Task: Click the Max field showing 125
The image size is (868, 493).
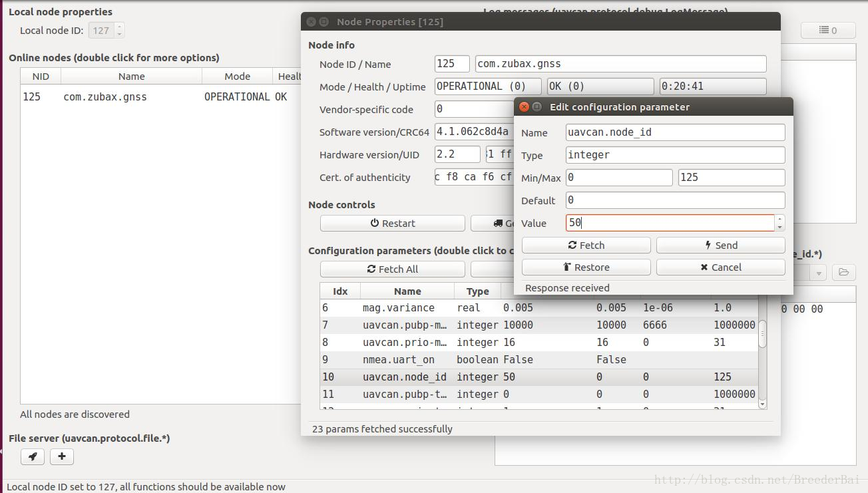Action: 732,177
